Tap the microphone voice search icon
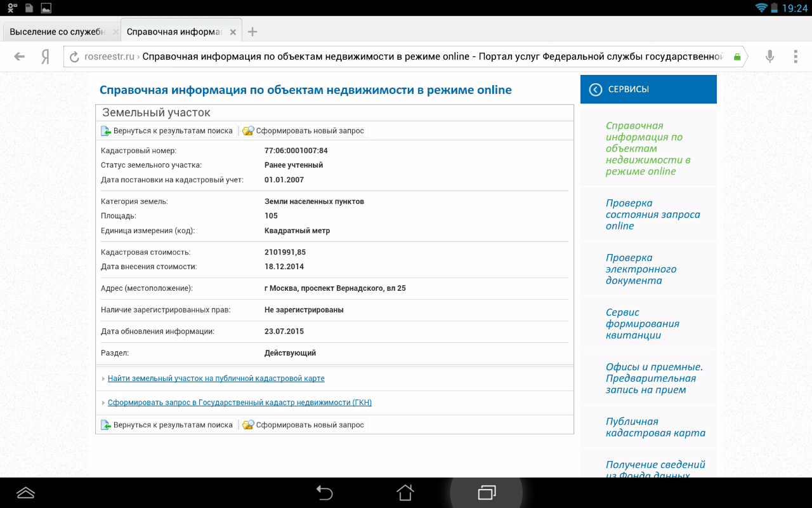The height and width of the screenshot is (508, 812). [x=769, y=57]
